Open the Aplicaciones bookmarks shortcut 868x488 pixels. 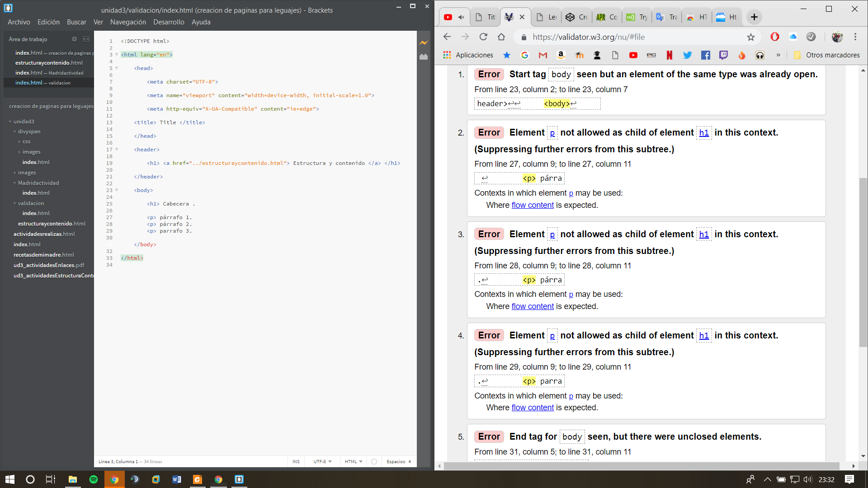pos(468,55)
